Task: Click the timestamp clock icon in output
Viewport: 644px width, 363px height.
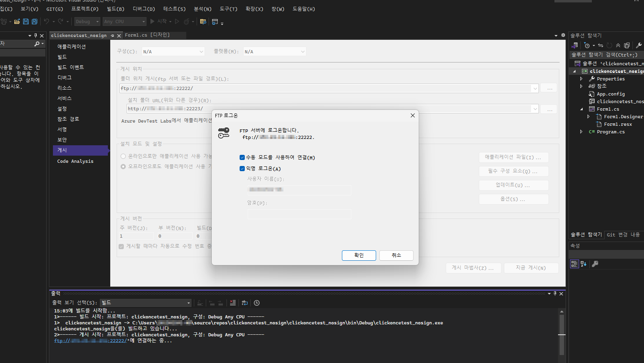Action: (x=257, y=303)
